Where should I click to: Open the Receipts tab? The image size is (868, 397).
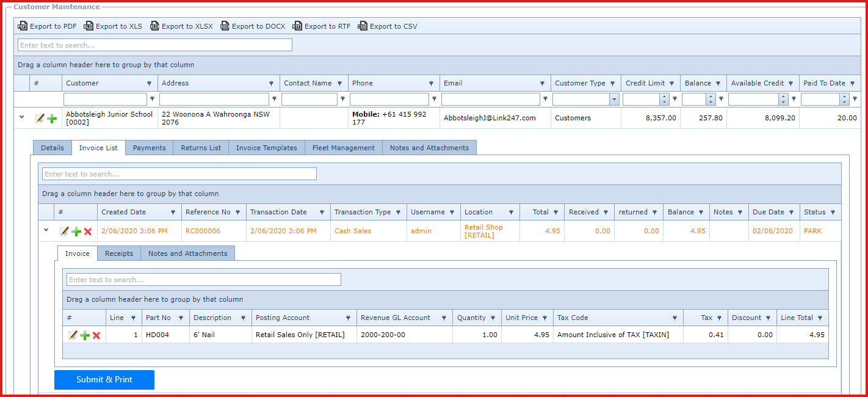pos(118,253)
